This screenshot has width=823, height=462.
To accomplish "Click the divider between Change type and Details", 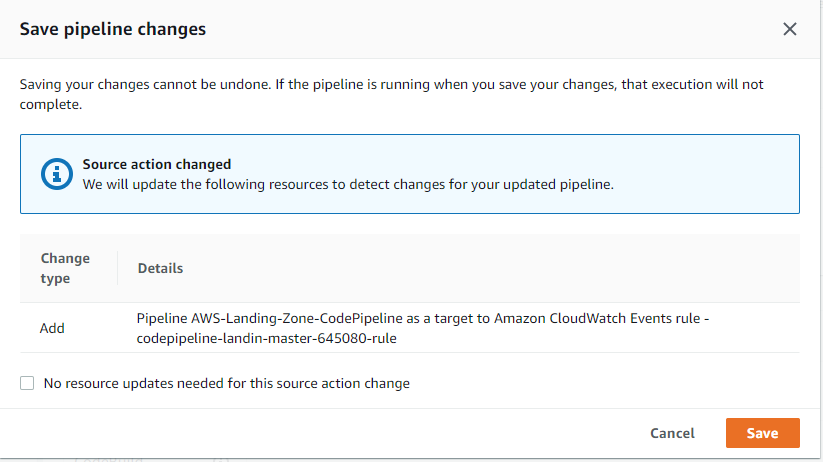I will pos(118,268).
